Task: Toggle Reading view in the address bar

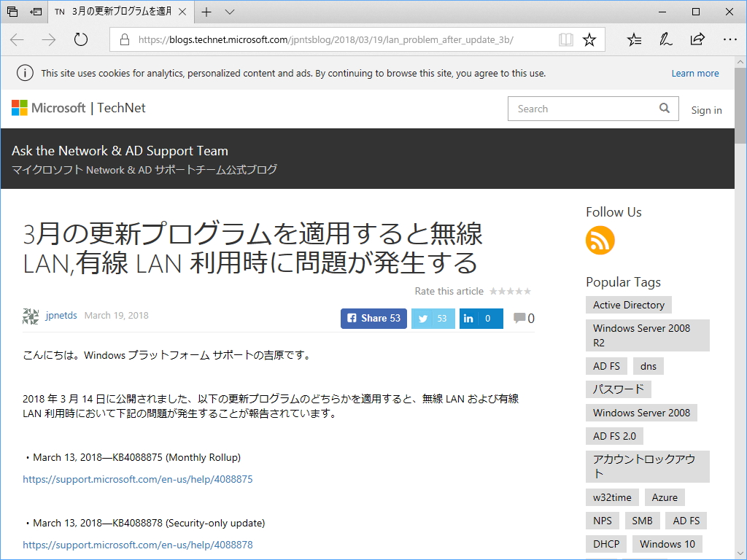Action: tap(566, 39)
